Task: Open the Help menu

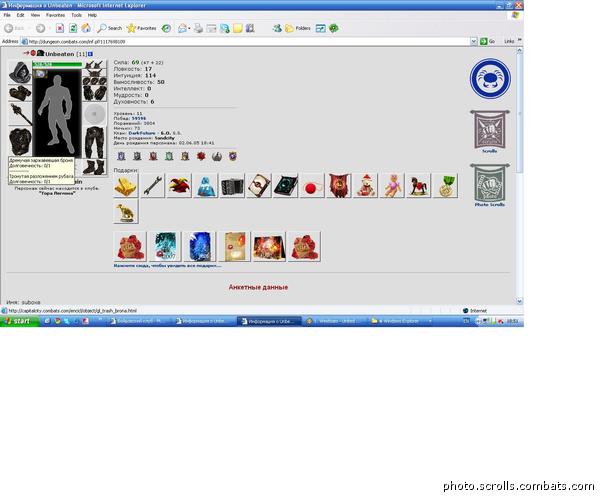Action: [x=92, y=15]
